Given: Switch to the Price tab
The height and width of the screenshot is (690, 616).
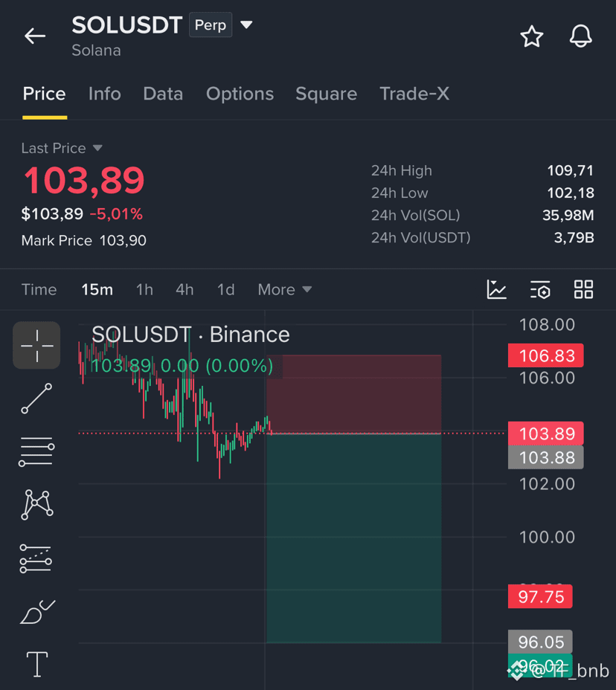Looking at the screenshot, I should tap(44, 94).
